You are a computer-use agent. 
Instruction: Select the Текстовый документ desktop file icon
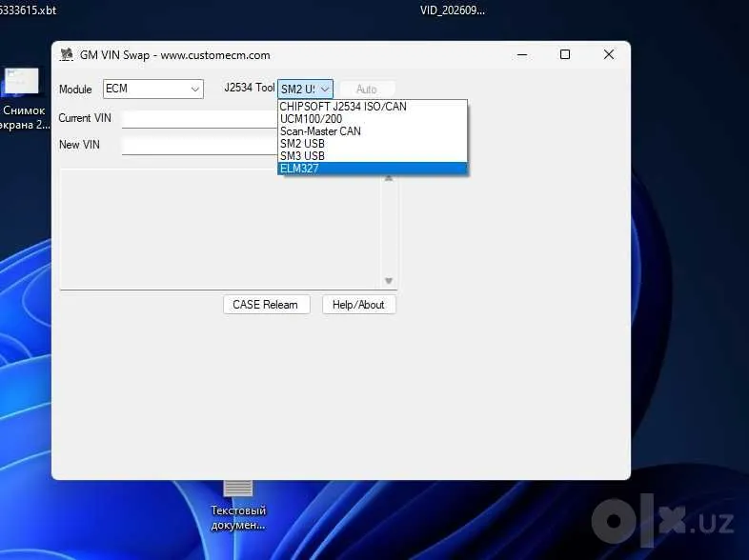click(238, 489)
